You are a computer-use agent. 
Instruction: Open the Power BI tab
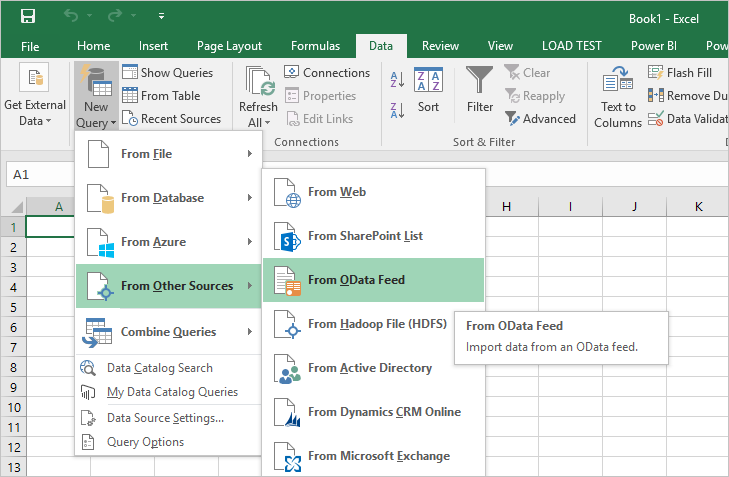pyautogui.click(x=653, y=46)
